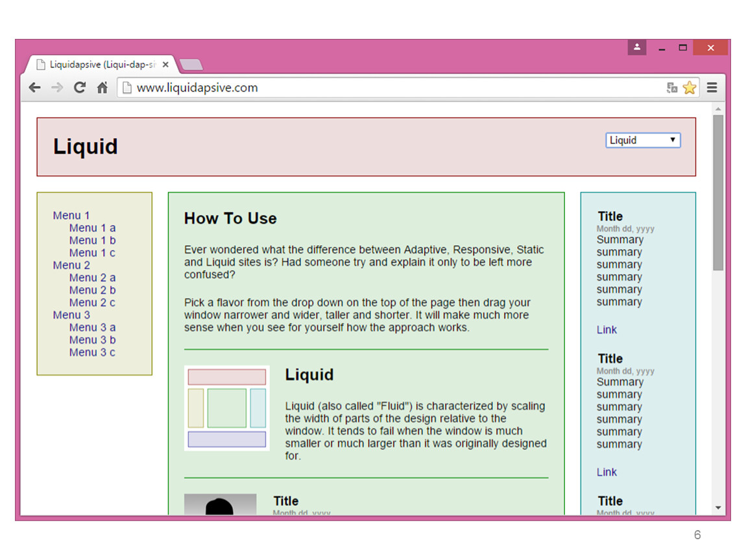This screenshot has height=560, width=746.
Task: Go to the home page icon
Action: point(102,88)
